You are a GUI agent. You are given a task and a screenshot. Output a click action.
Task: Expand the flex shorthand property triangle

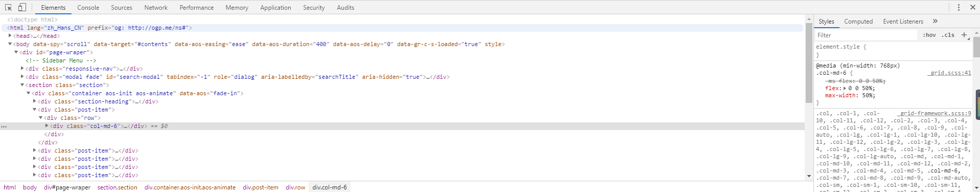(x=845, y=88)
